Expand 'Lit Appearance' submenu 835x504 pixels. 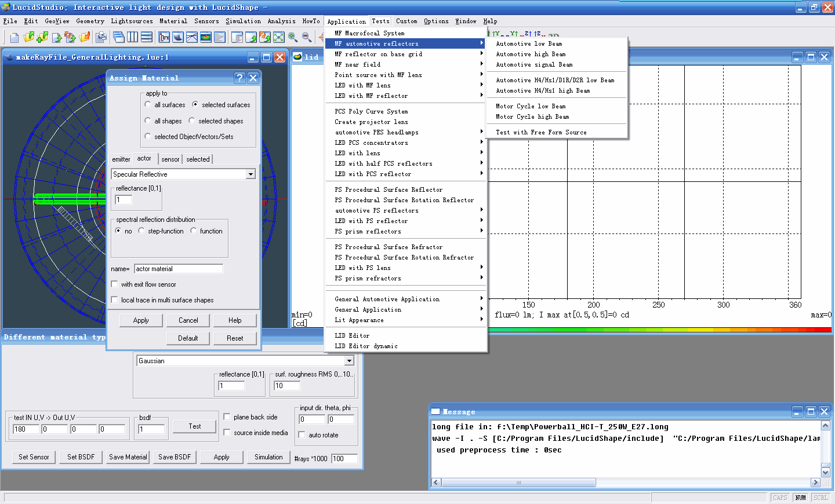tap(406, 320)
